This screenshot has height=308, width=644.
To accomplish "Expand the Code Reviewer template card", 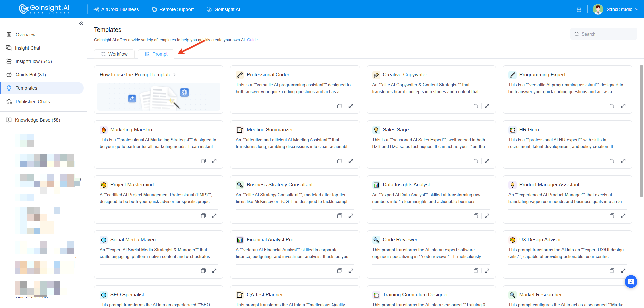I will coord(487,271).
